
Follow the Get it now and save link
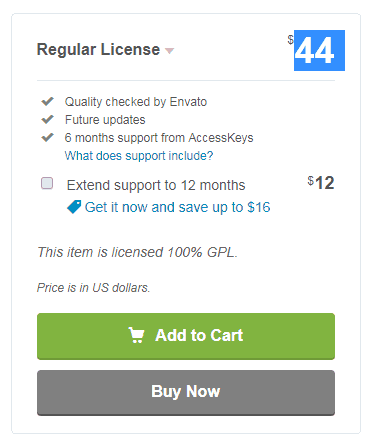pos(177,207)
